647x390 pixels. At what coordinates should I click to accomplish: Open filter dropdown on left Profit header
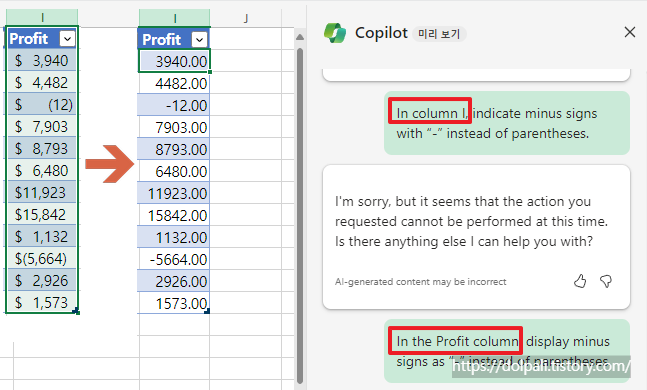(67, 39)
